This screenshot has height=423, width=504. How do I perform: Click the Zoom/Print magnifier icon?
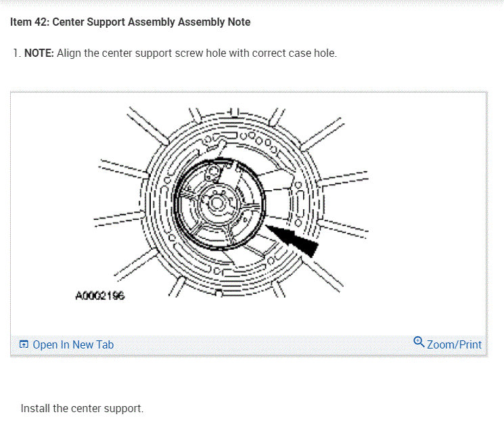point(419,342)
